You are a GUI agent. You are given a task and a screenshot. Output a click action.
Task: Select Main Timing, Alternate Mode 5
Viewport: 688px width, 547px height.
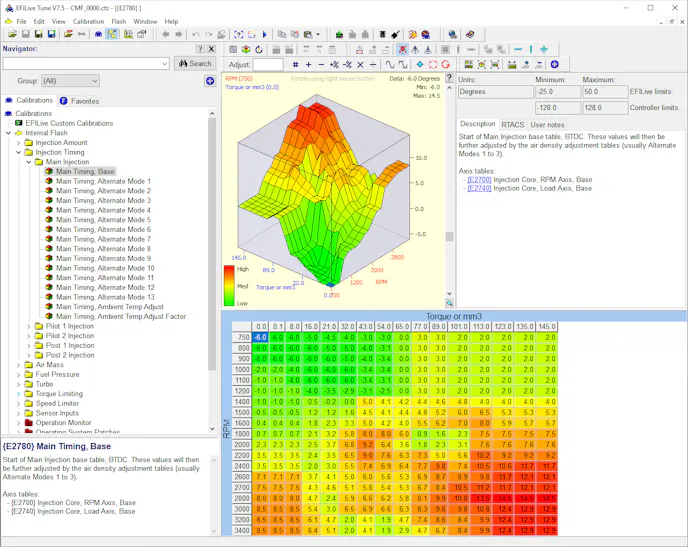(103, 220)
